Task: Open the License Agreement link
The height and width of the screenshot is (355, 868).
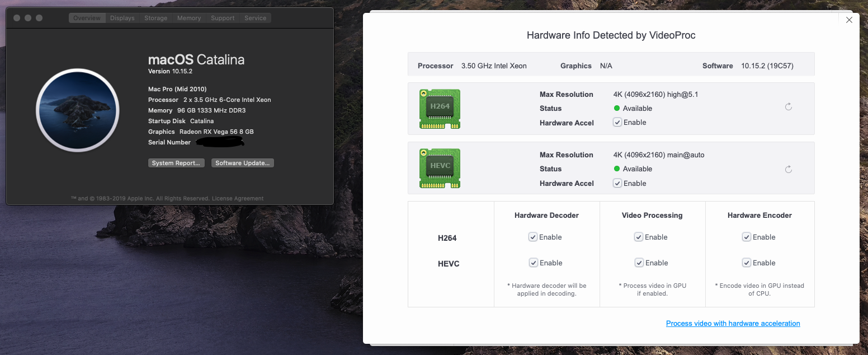Action: tap(238, 198)
